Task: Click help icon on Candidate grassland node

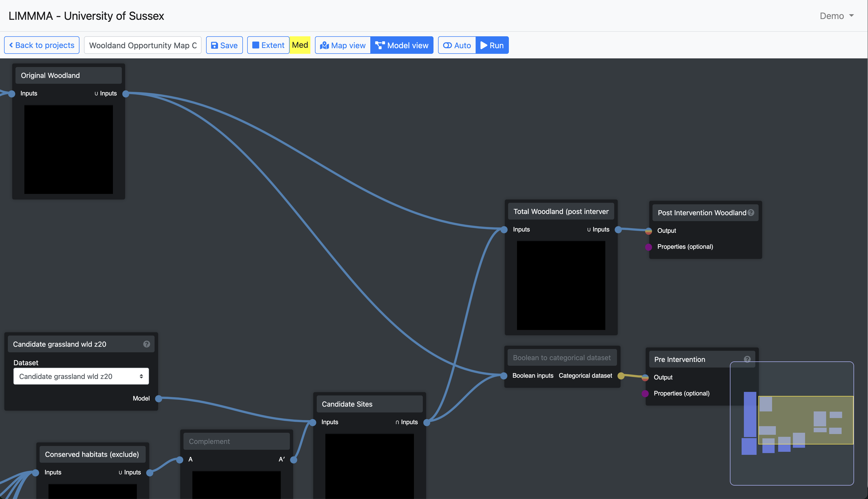Action: tap(146, 344)
